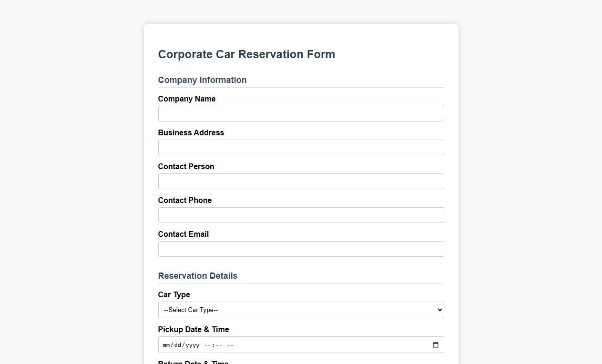Click the Return Date & Time label

coord(193,362)
